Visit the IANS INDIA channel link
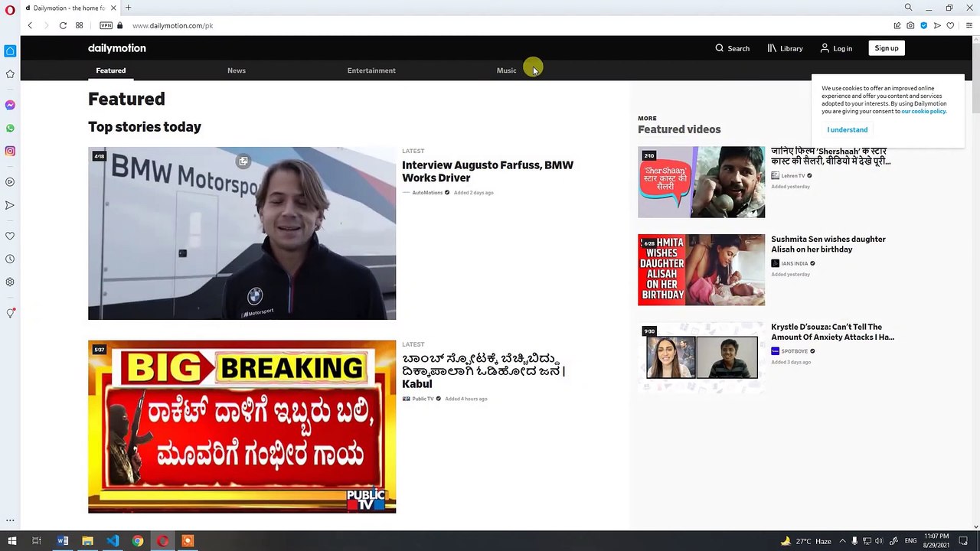 (795, 264)
